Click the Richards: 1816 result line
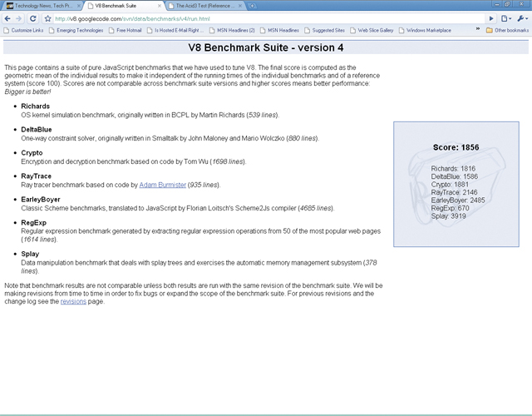Viewport: 532px width, 416px height. [x=453, y=168]
